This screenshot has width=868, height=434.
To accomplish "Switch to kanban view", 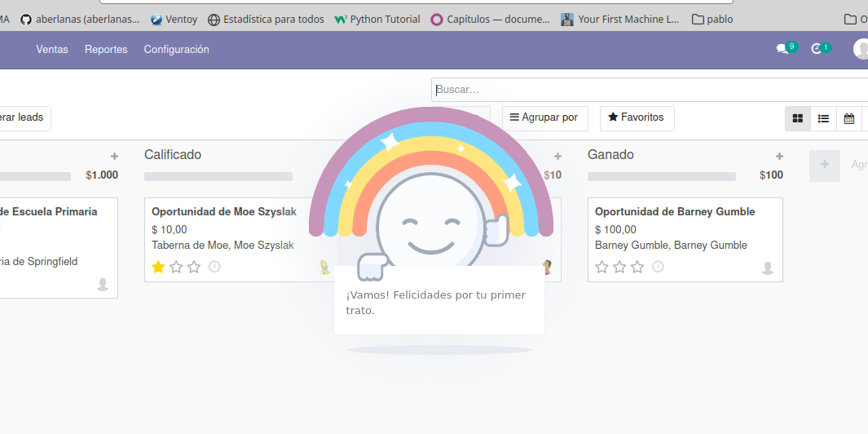I will (798, 118).
